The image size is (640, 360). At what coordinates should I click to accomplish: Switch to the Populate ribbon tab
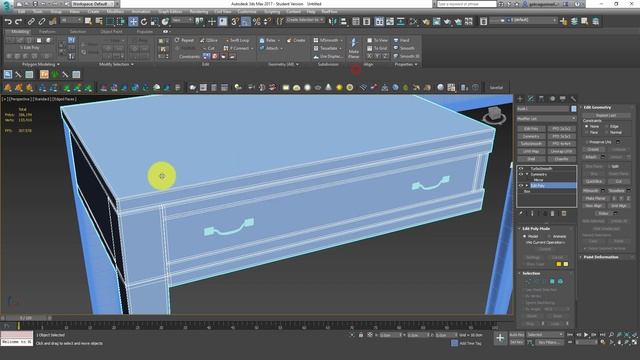[144, 31]
